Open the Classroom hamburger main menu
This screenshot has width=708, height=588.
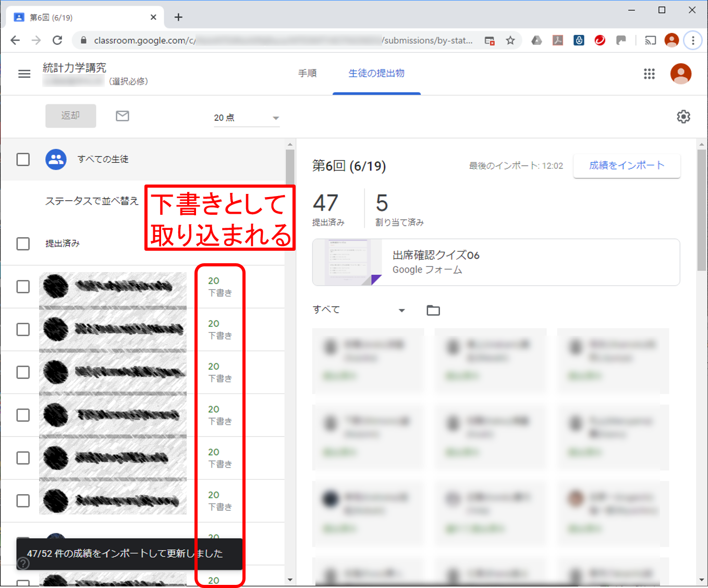(x=25, y=74)
